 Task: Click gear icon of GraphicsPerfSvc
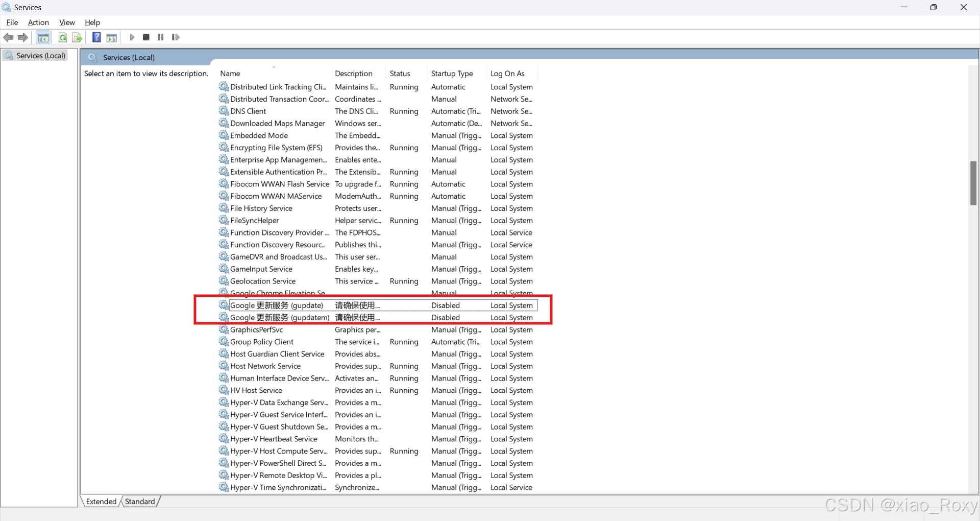(224, 329)
